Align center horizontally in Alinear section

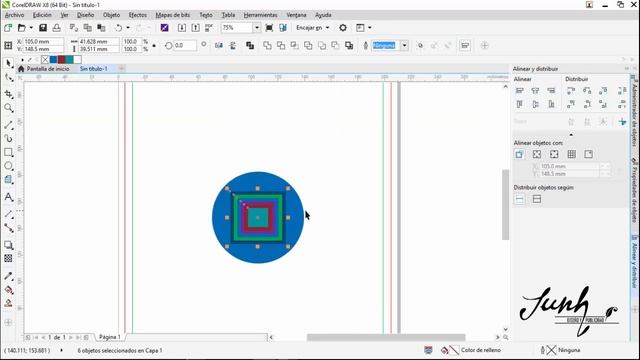[x=535, y=91]
